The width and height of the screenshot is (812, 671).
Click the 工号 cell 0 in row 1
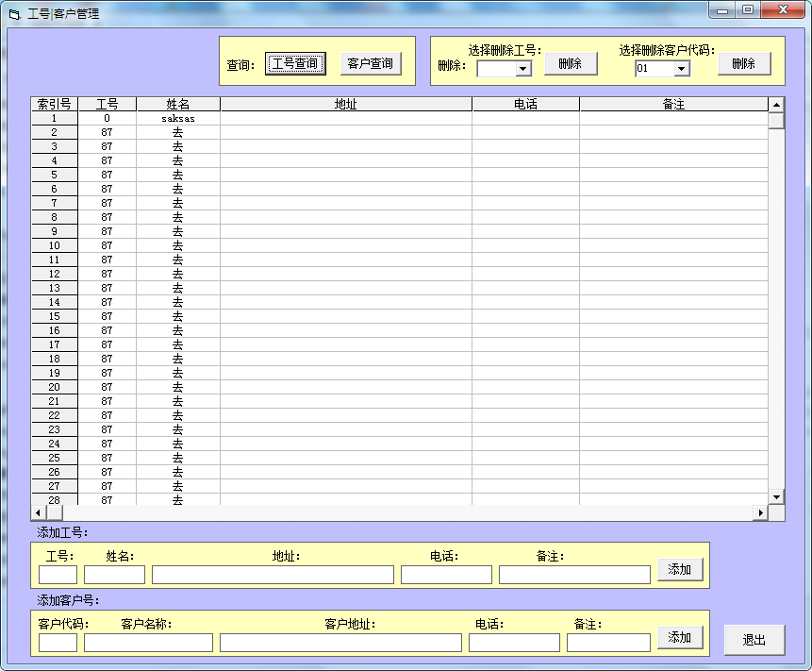108,119
